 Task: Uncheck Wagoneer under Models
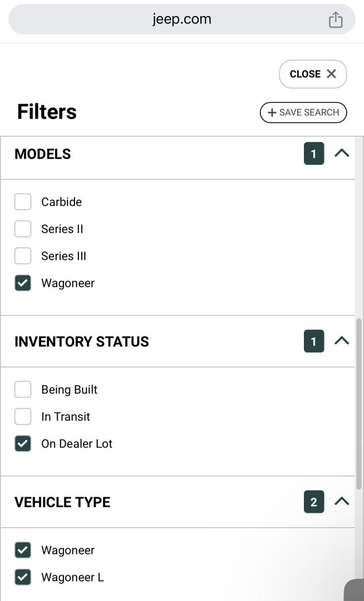coord(23,283)
